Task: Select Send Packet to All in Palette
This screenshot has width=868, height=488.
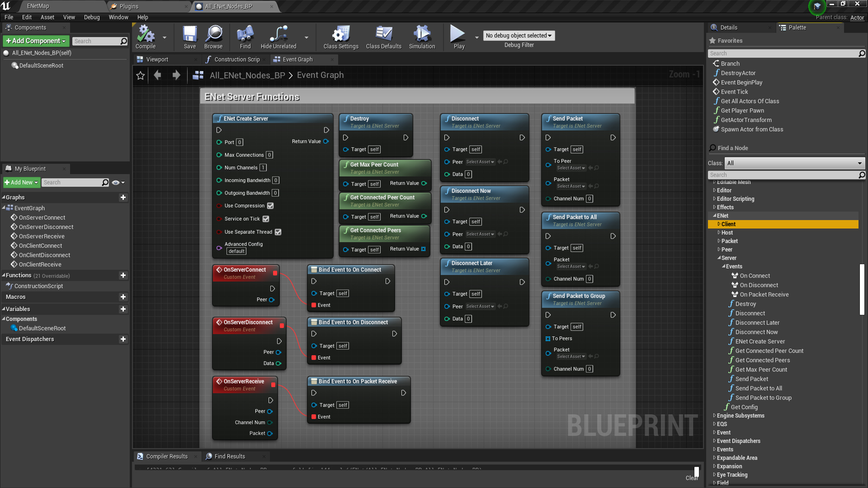Action: 759,388
